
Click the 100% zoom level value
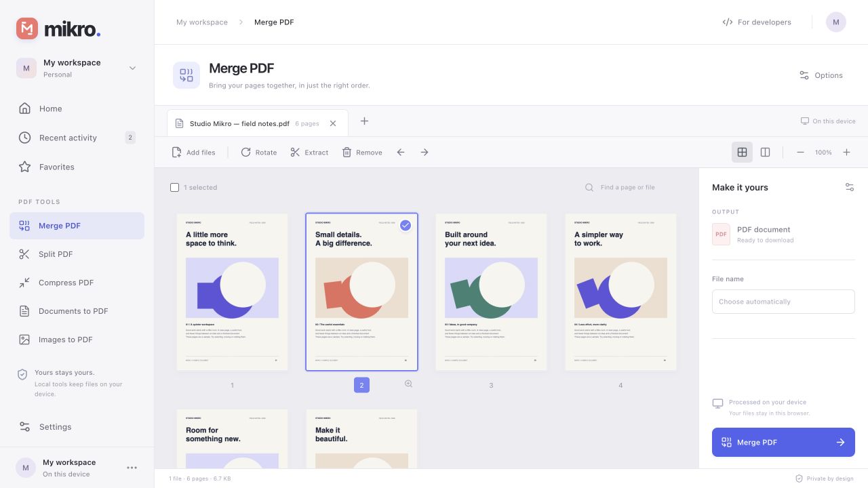pyautogui.click(x=823, y=152)
